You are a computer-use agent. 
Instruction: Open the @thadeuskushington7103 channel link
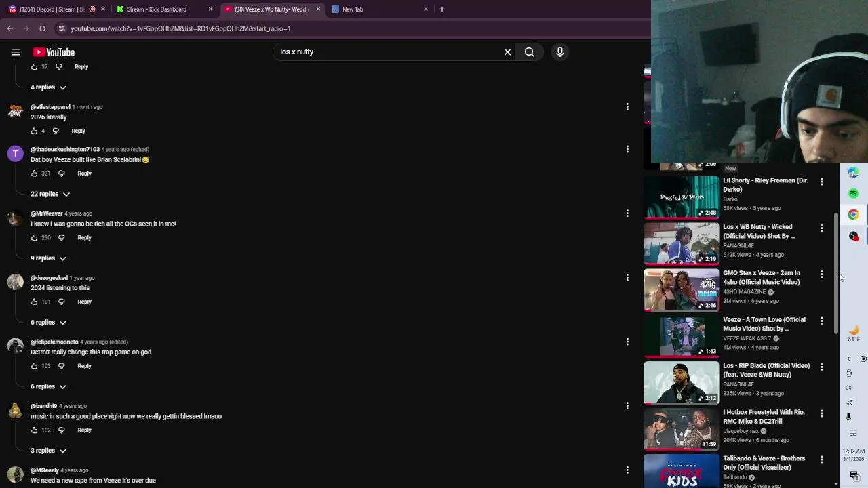tap(65, 149)
